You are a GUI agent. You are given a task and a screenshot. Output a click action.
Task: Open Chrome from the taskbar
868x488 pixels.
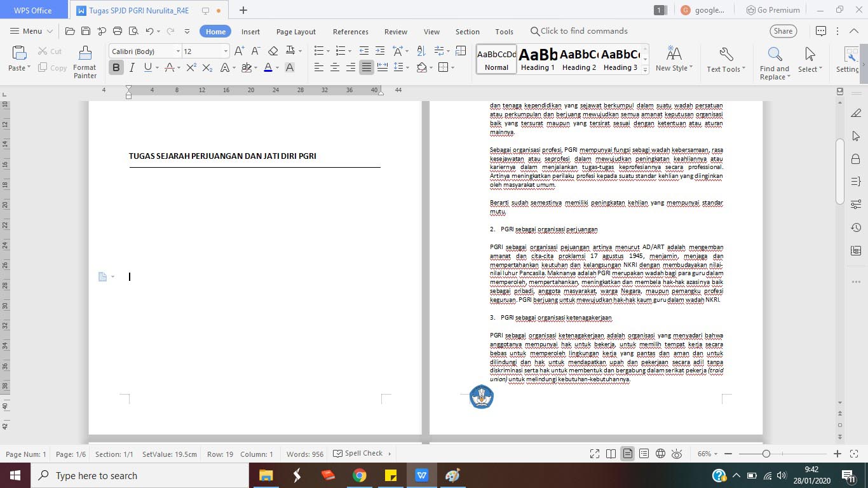click(358, 475)
